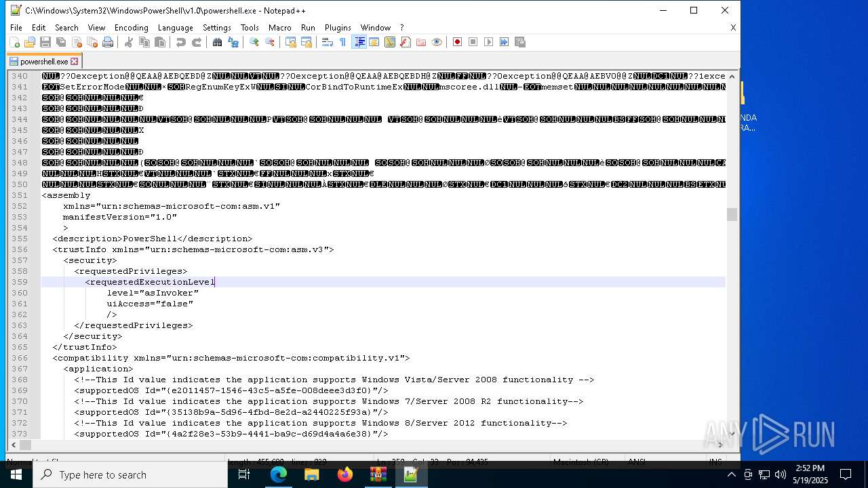This screenshot has height=488, width=868.
Task: Toggle show all characters pilcrow icon
Action: click(343, 42)
